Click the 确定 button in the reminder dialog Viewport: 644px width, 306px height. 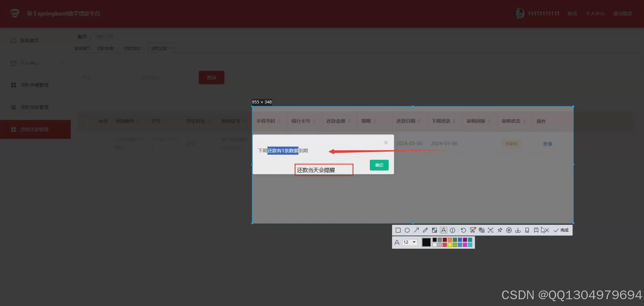tap(379, 165)
